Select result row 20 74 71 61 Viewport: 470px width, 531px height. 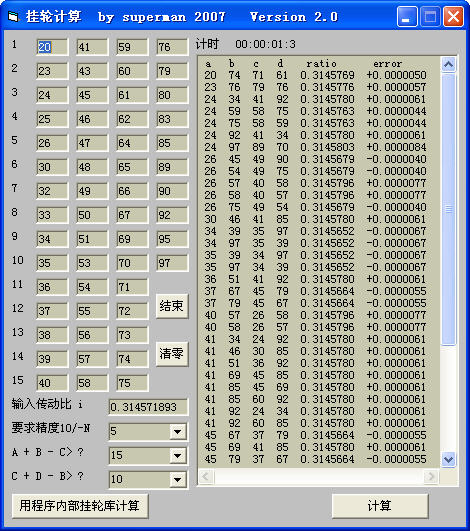click(315, 75)
